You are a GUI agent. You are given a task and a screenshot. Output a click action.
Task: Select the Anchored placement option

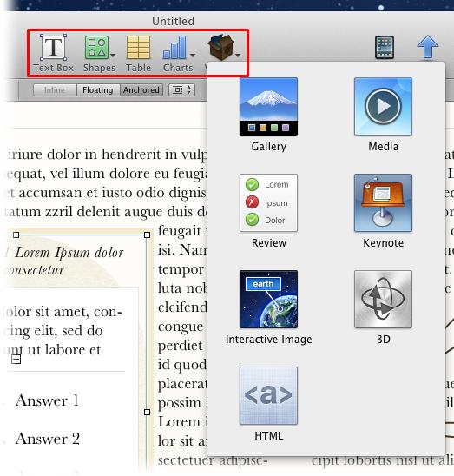tap(141, 90)
